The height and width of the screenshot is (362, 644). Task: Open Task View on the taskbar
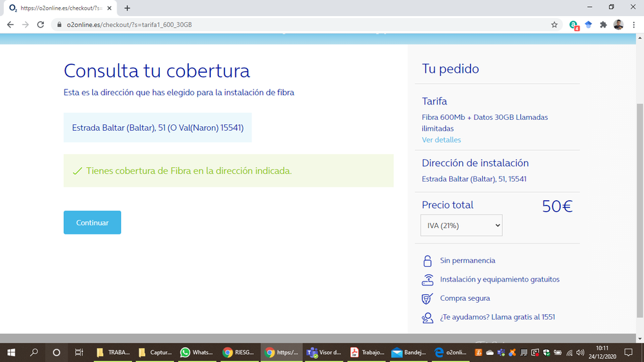point(79,352)
